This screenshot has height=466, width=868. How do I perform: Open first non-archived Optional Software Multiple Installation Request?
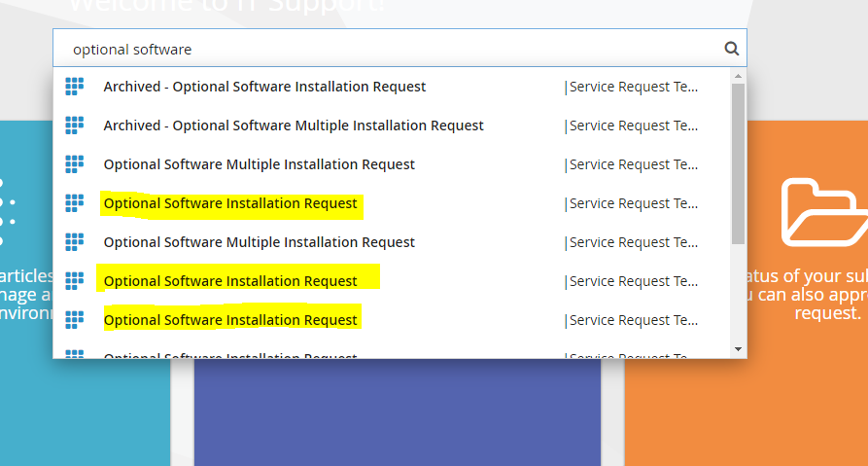pos(259,164)
